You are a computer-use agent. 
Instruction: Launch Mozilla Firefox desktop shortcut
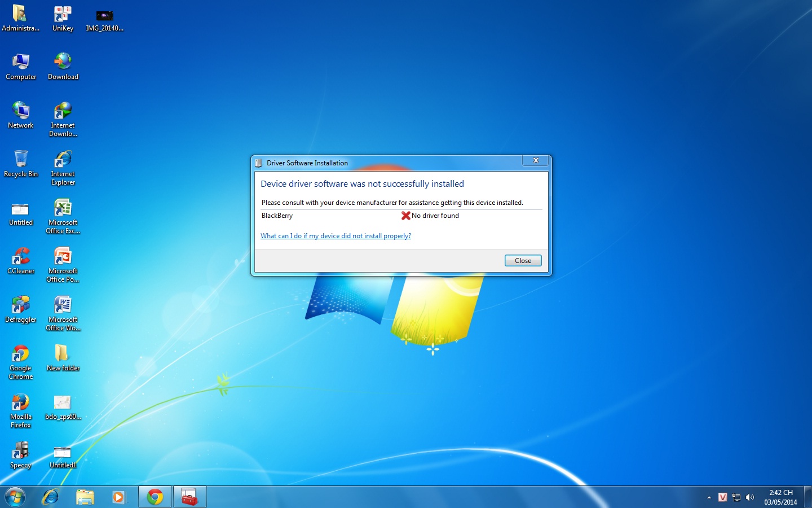pyautogui.click(x=21, y=411)
